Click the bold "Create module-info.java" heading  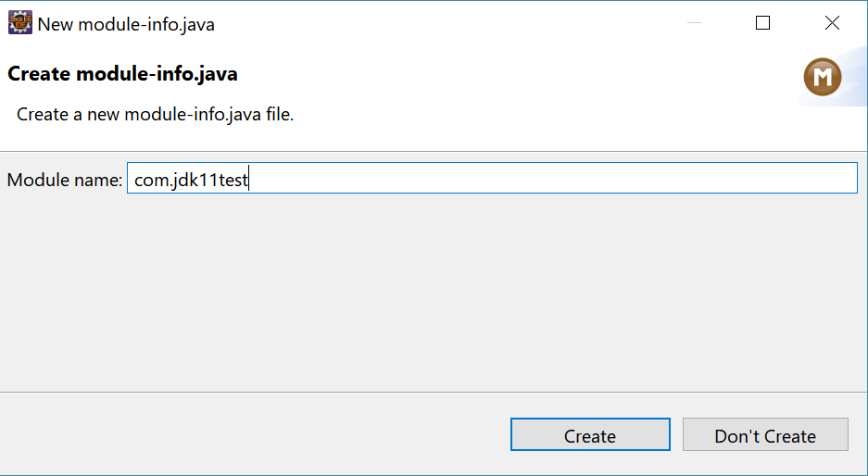(122, 74)
